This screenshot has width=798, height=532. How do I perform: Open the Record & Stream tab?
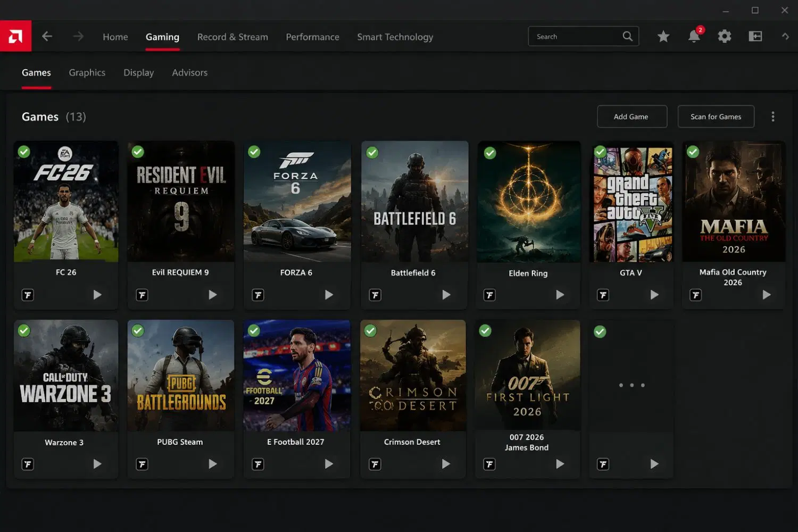click(x=232, y=37)
